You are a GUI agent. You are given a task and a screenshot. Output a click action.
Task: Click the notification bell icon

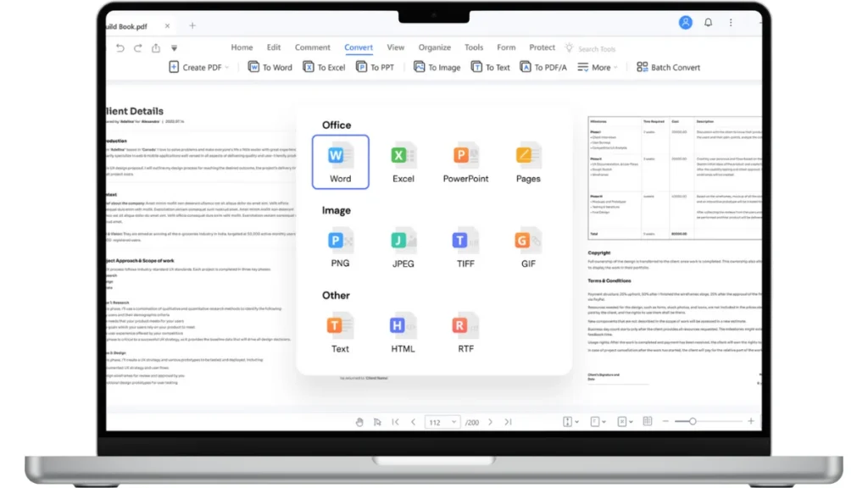pos(709,23)
